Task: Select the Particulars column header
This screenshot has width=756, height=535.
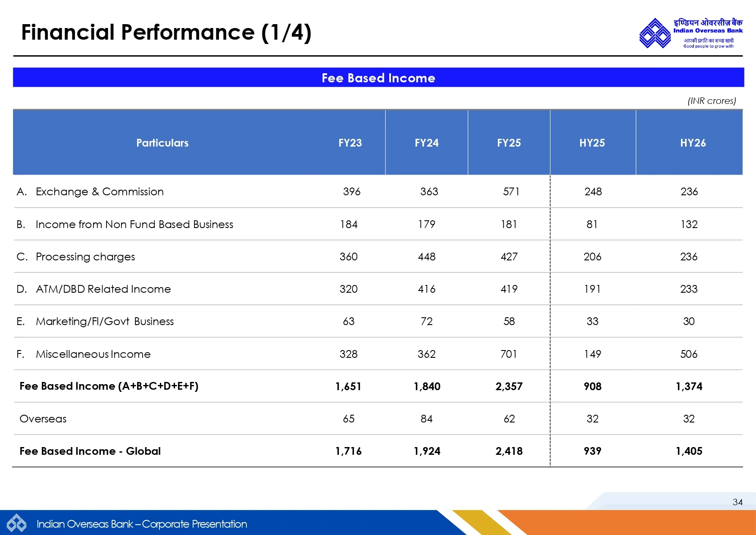Action: click(162, 143)
